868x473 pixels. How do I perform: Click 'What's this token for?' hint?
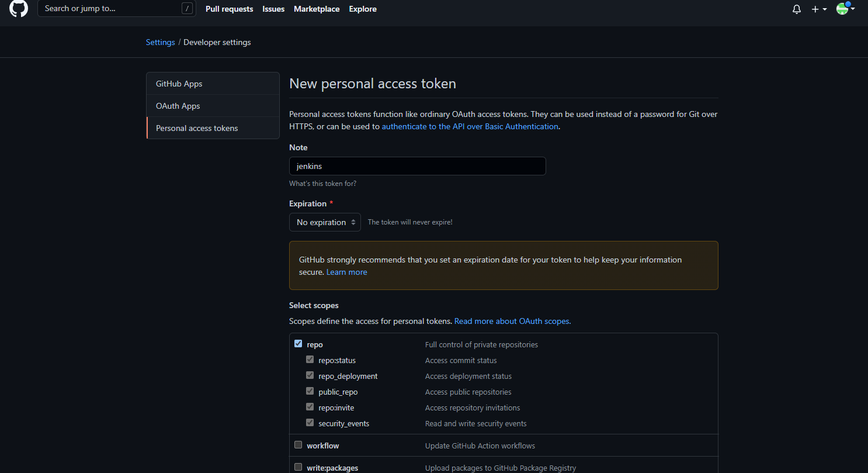click(x=322, y=184)
